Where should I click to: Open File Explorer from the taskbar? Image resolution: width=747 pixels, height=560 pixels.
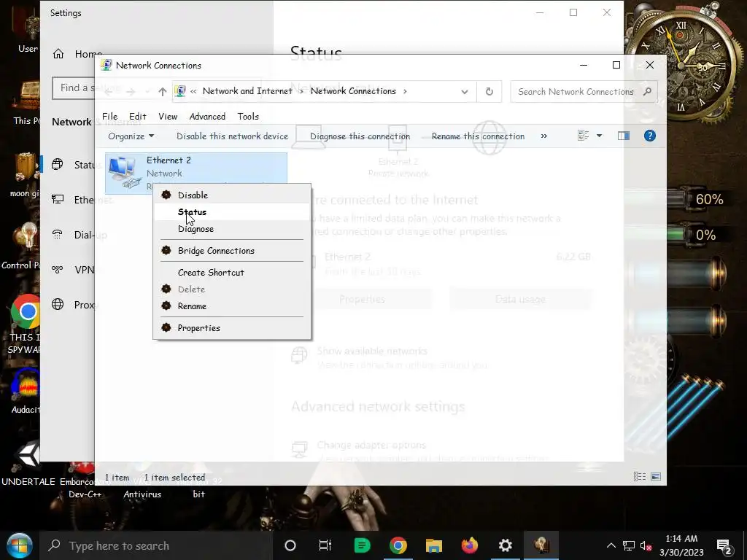click(433, 545)
